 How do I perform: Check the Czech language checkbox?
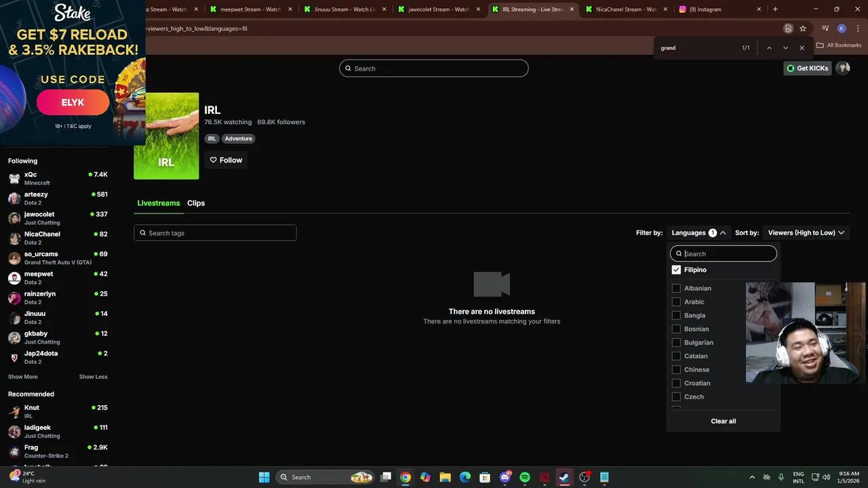(676, 396)
